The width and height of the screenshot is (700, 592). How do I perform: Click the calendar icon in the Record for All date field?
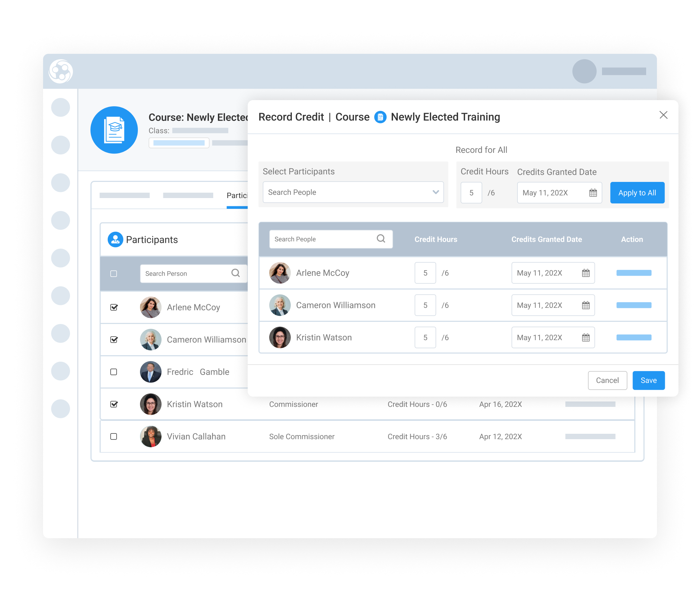pos(594,193)
